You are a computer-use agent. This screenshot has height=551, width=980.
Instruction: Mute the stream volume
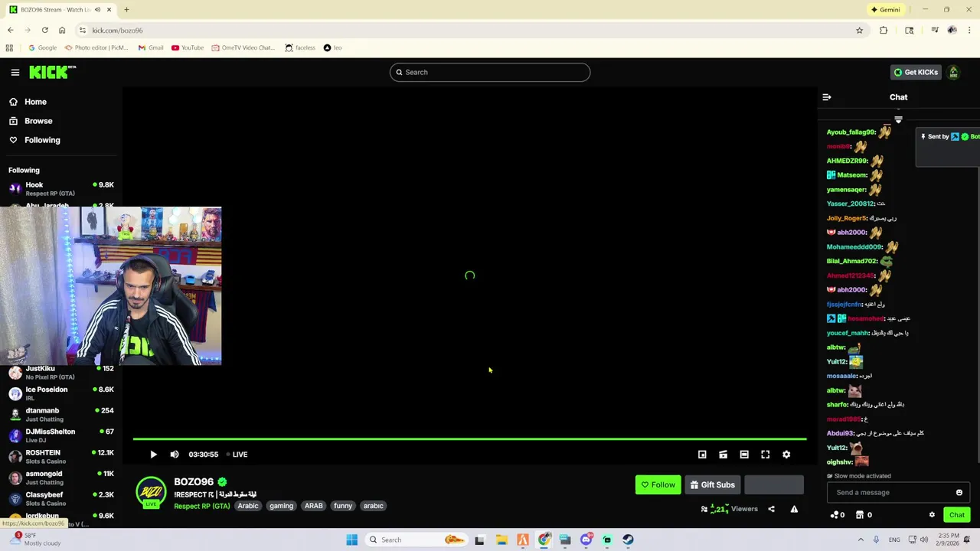175,455
